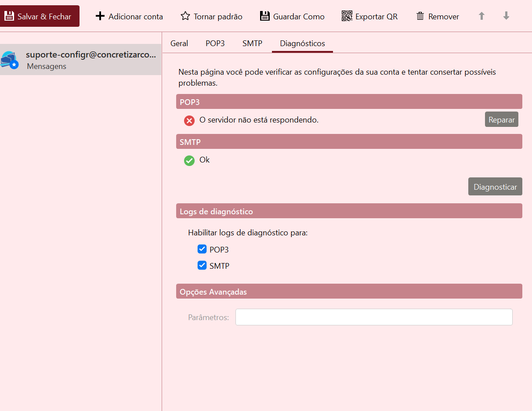The width and height of the screenshot is (532, 411).
Task: Move account up with the up arrow
Action: [481, 16]
